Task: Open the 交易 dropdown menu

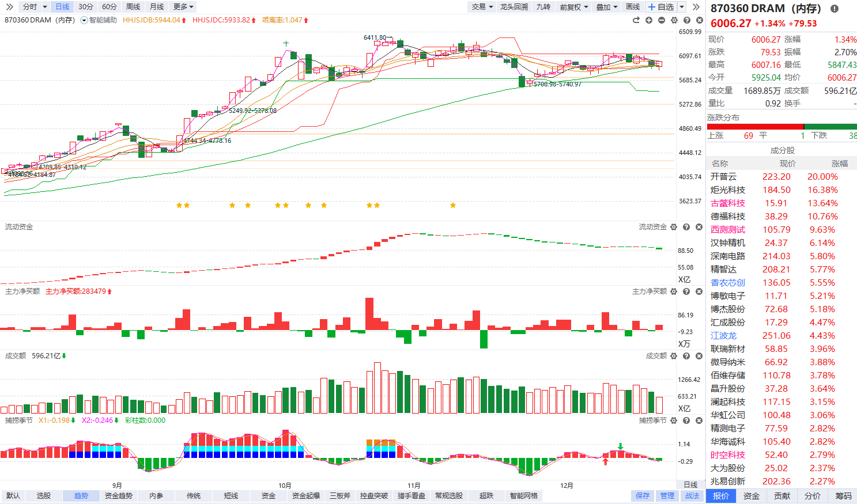Action: (482, 7)
